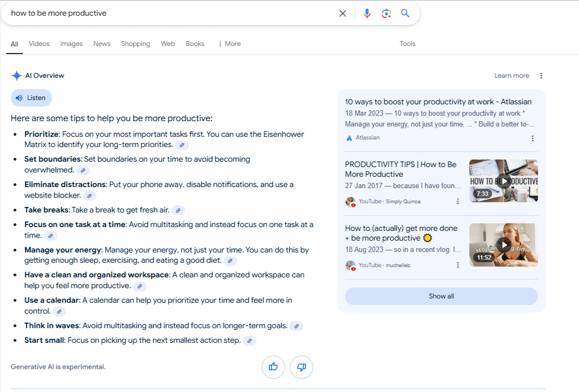Open Google Lens image search icon
The width and height of the screenshot is (579, 392).
click(386, 14)
